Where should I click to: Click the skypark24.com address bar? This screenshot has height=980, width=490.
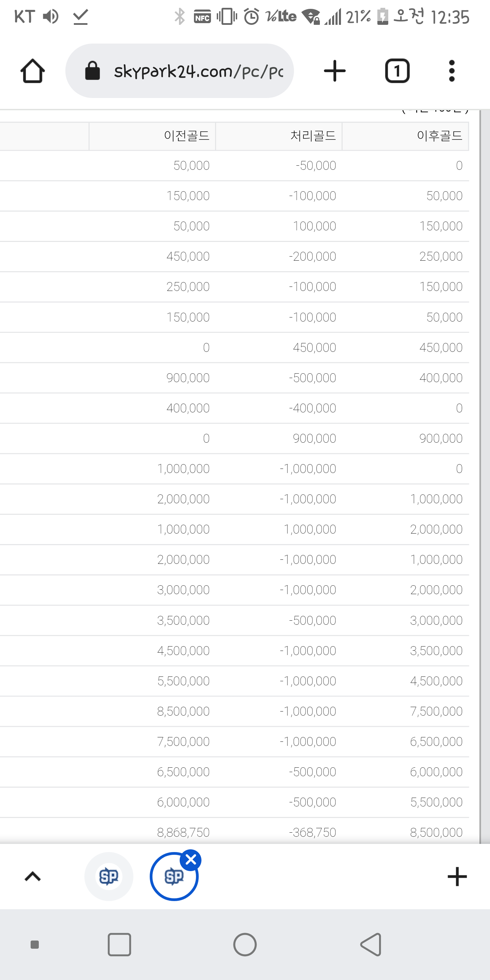point(180,71)
